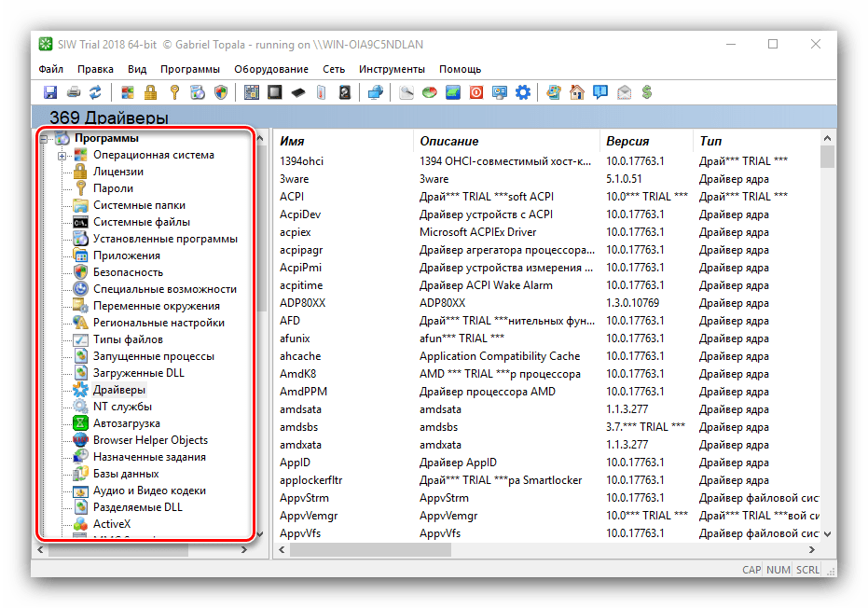
Task: Click the thermometer sensors toolbar icon
Action: coord(322,92)
